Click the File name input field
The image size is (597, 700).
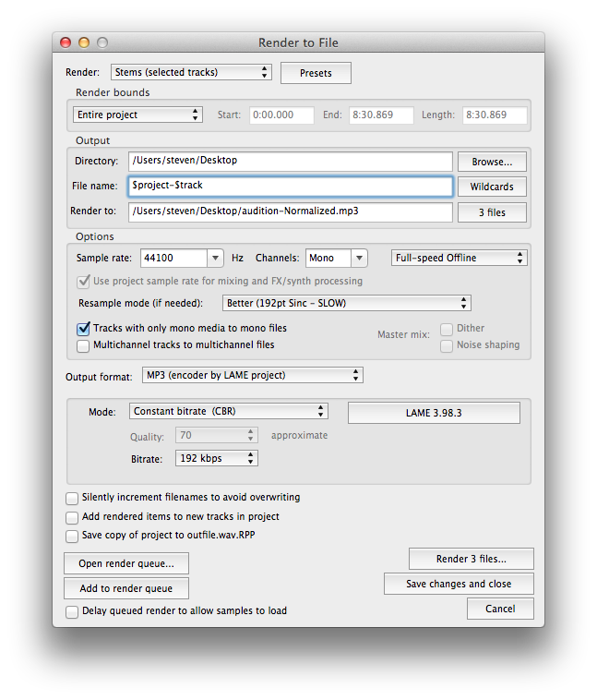[290, 186]
